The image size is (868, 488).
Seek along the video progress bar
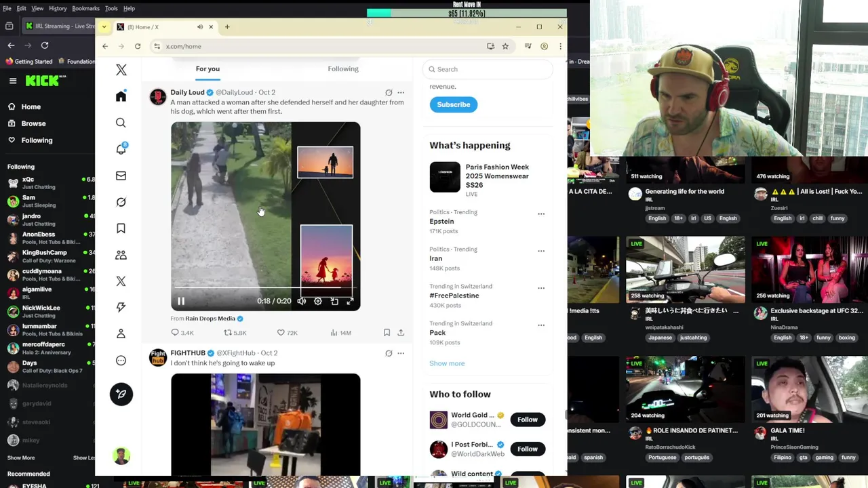pyautogui.click(x=265, y=288)
